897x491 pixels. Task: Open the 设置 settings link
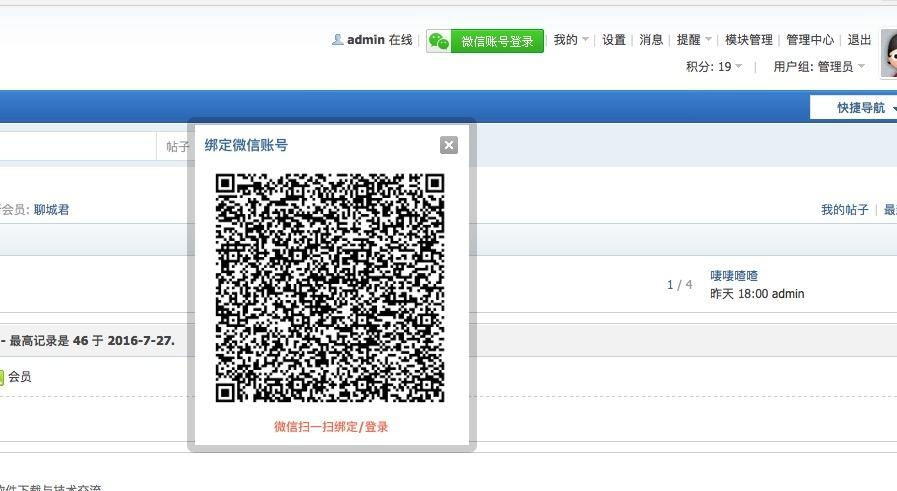(614, 39)
